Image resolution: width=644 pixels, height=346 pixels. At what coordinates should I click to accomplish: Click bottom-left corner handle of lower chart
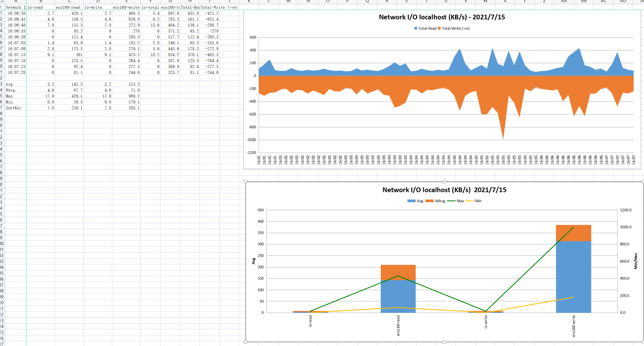(245, 342)
